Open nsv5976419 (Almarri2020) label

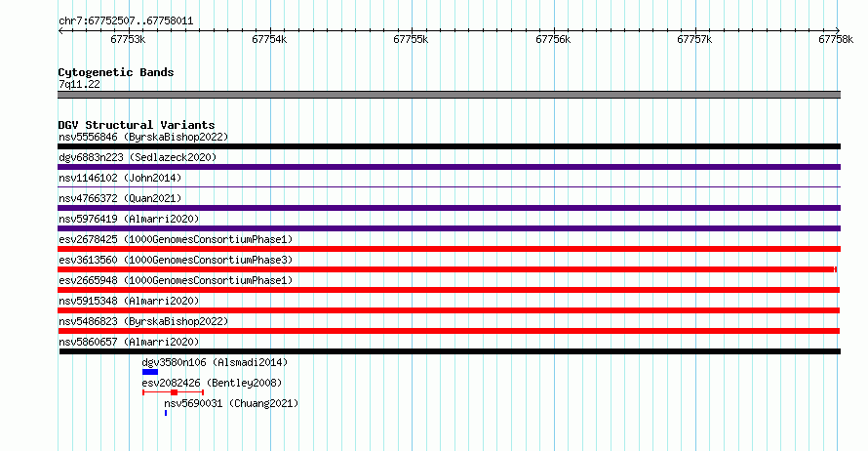tap(129, 219)
